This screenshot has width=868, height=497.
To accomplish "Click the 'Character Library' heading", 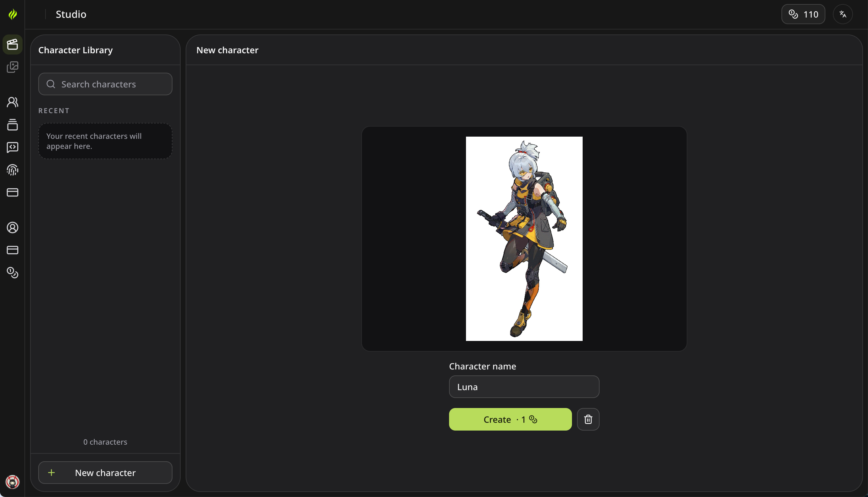I will 76,50.
